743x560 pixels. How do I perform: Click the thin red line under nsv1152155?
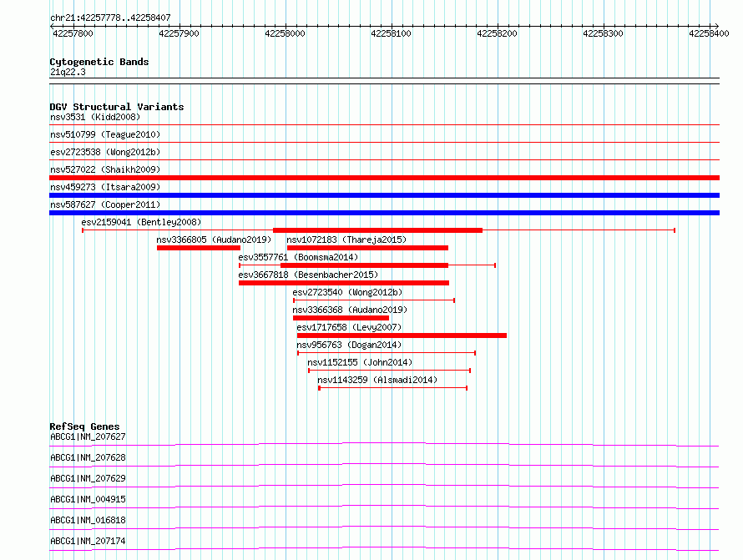click(389, 371)
